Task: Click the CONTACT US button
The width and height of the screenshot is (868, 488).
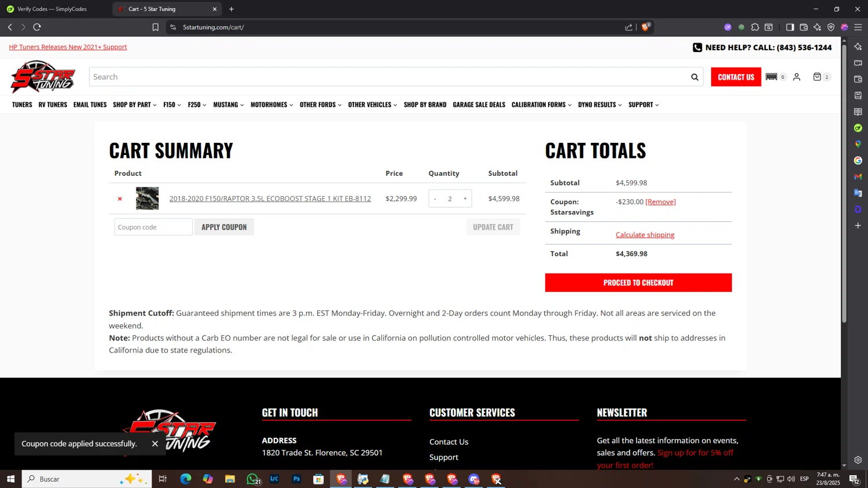Action: [736, 77]
